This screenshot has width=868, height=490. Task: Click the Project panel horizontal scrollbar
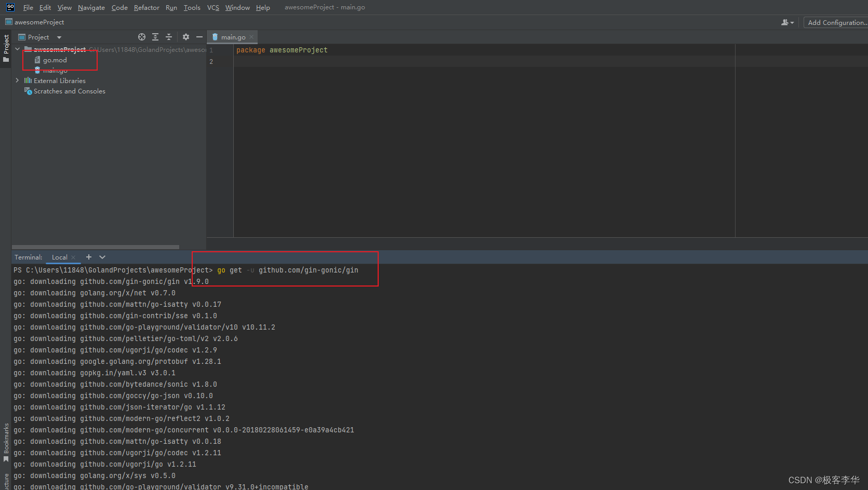click(x=96, y=247)
